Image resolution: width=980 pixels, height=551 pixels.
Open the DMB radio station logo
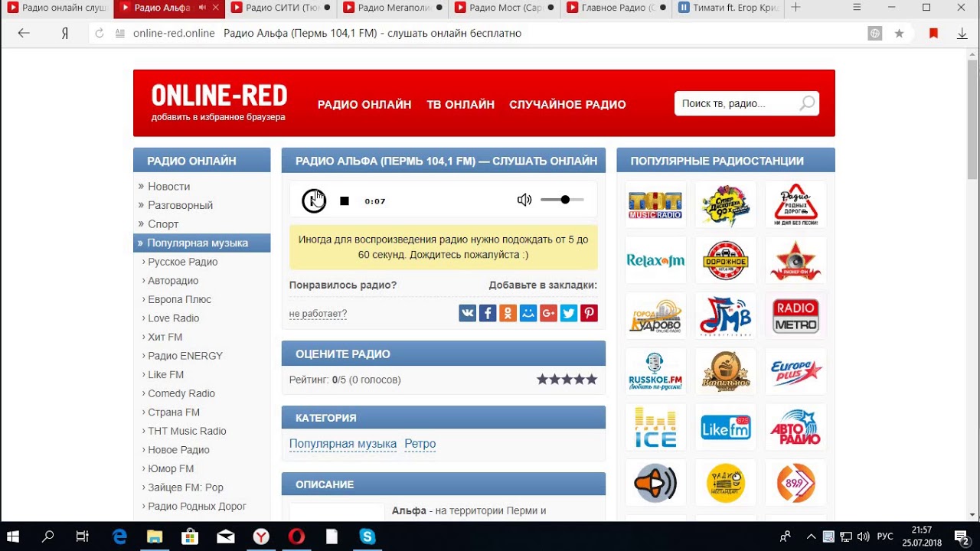tap(726, 316)
